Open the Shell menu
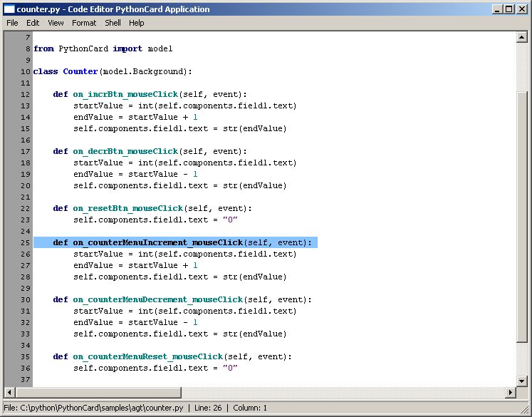532x417 pixels. coord(113,23)
